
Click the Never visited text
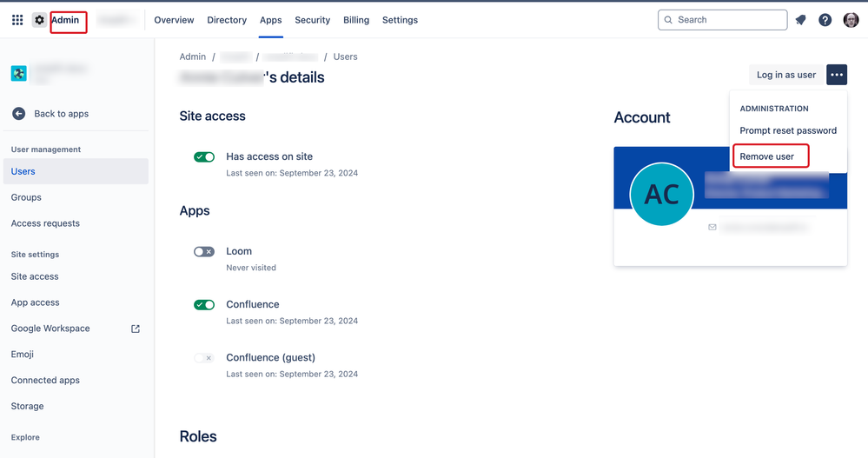click(x=251, y=268)
